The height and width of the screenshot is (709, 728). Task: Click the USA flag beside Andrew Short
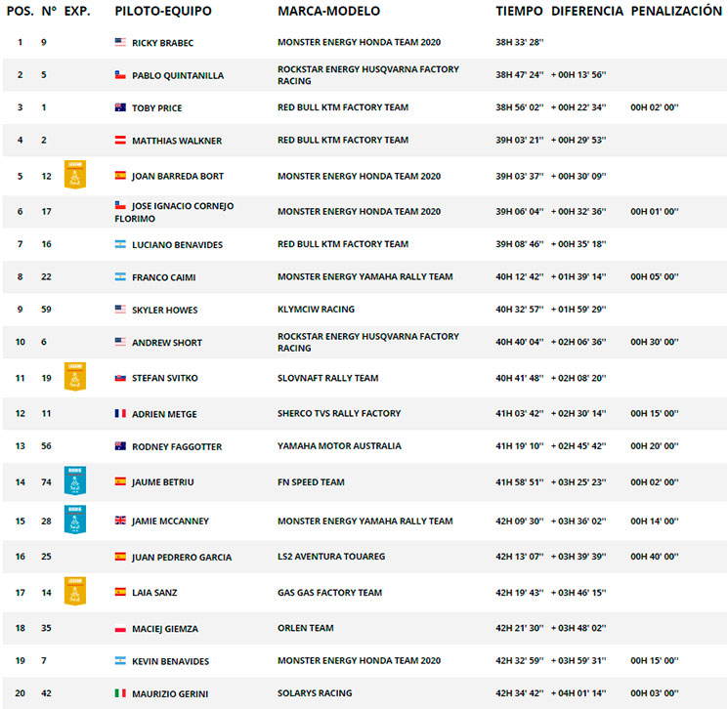[x=120, y=342]
